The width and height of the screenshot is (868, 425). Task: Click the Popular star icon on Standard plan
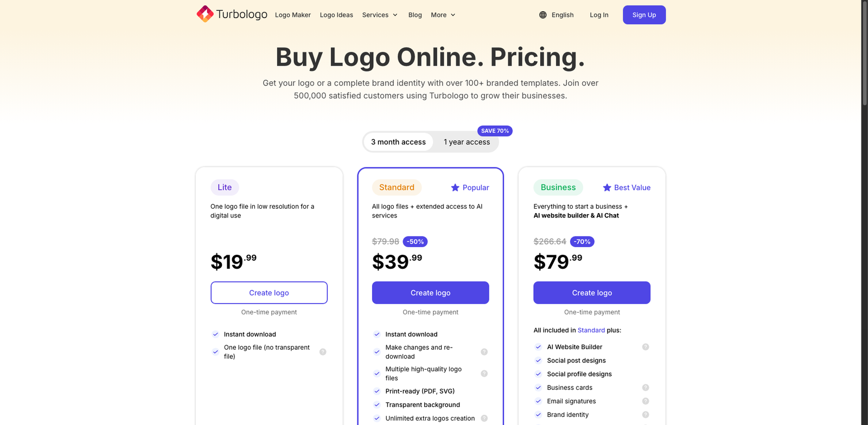tap(455, 188)
